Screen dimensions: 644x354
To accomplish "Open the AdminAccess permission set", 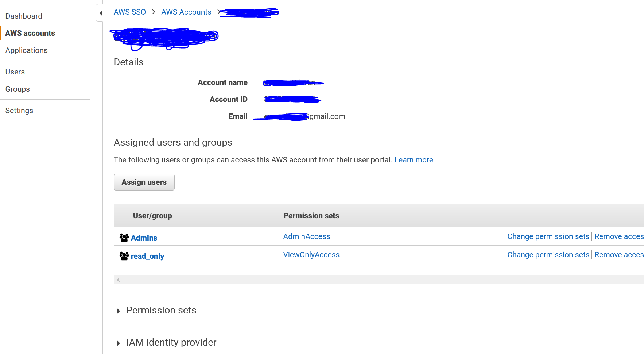I will click(x=306, y=236).
